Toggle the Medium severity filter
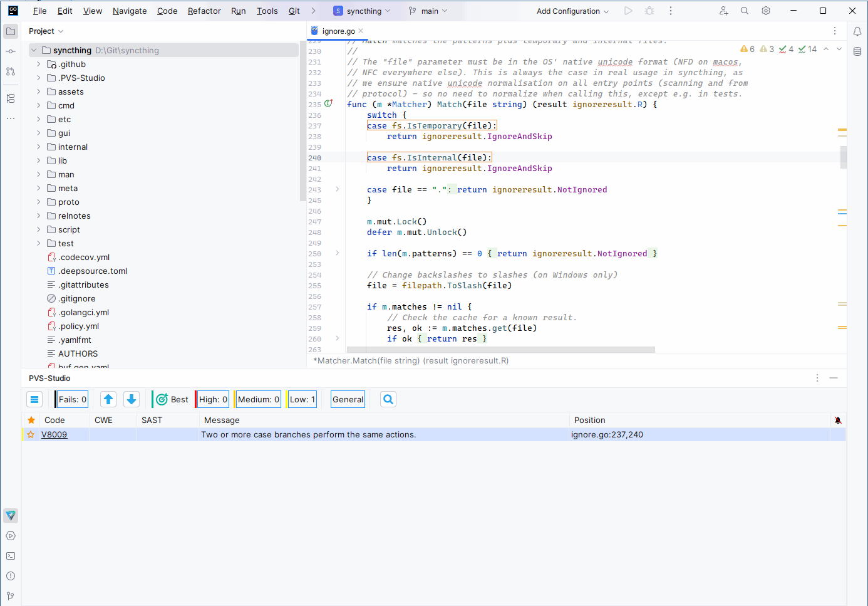Image resolution: width=868 pixels, height=606 pixels. coord(258,399)
